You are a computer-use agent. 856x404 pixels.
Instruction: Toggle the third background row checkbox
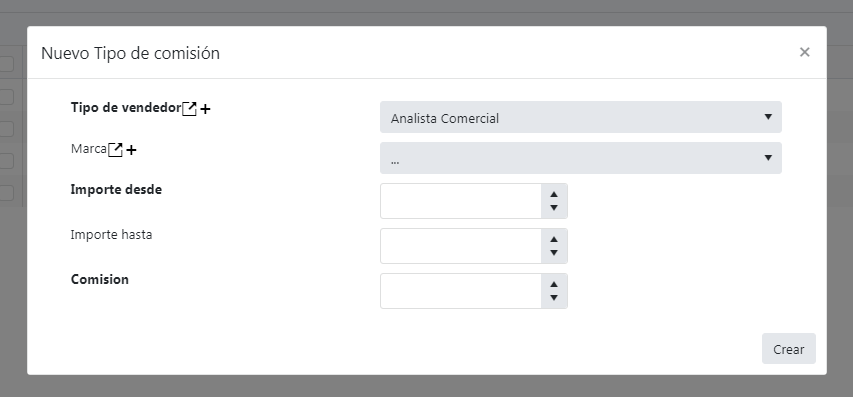[x=6, y=129]
